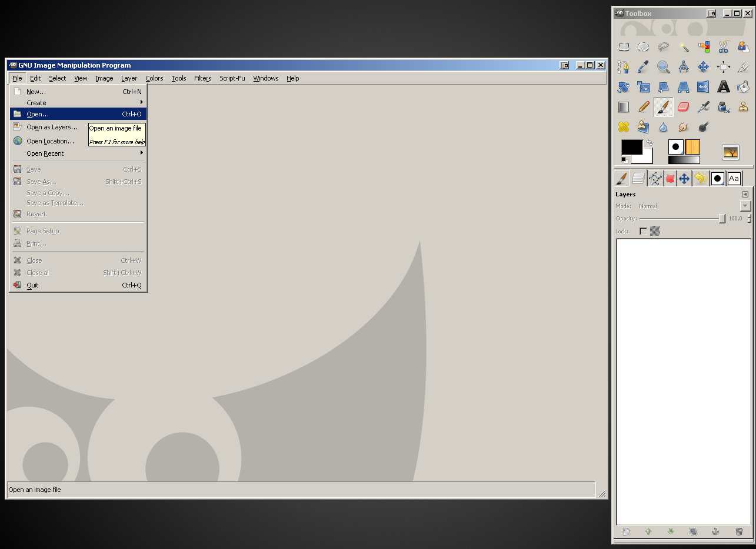Image resolution: width=756 pixels, height=549 pixels.
Task: Choose the Clone stamp tool
Action: (x=743, y=107)
